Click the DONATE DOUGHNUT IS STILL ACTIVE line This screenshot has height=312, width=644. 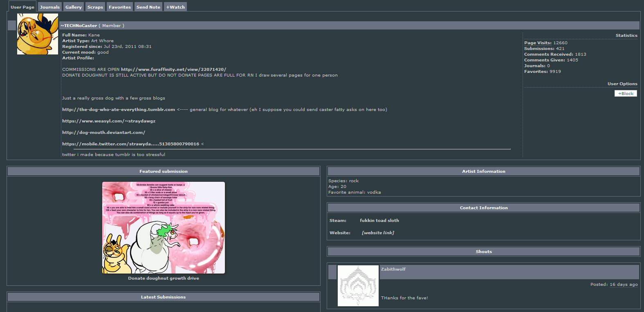coord(200,75)
